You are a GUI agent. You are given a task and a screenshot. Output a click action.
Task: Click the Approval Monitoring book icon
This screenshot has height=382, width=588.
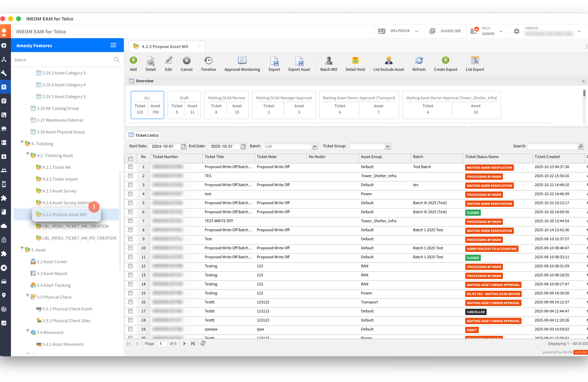pos(242,61)
